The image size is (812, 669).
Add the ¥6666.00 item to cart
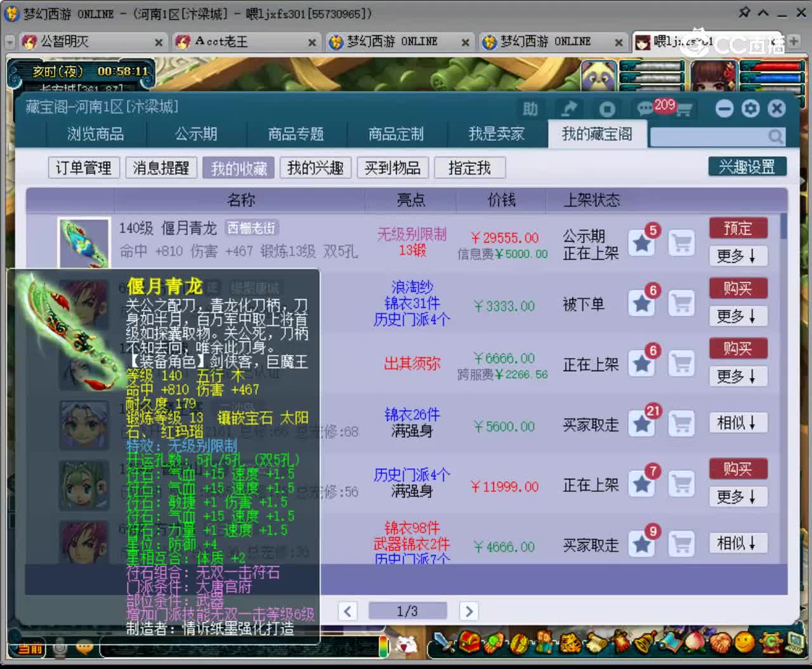click(682, 364)
